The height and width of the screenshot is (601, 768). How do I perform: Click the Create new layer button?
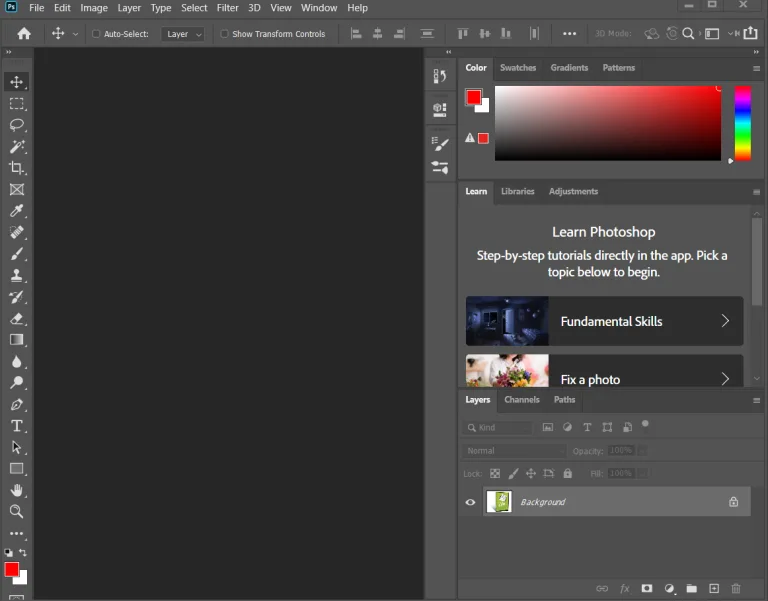[714, 588]
